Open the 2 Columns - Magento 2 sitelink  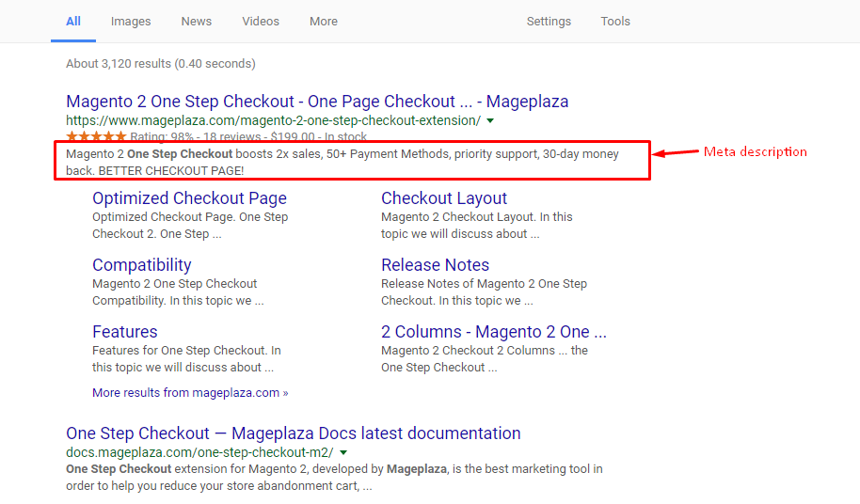tap(493, 332)
